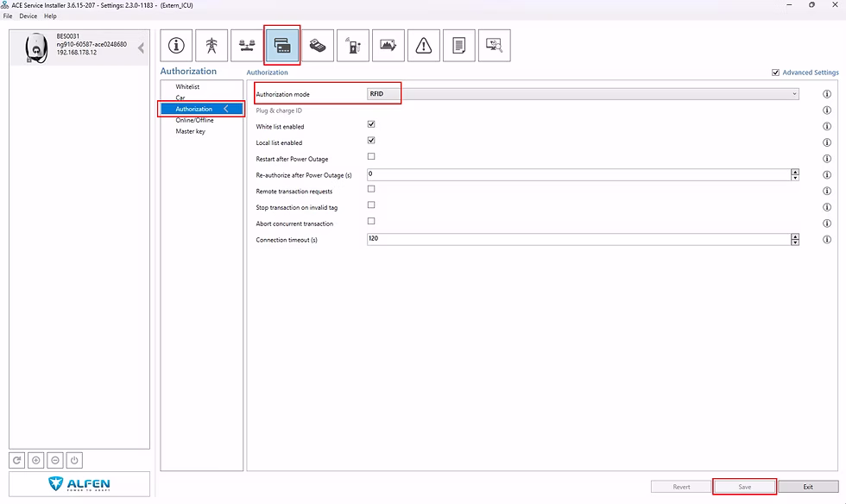
Task: Show info for Authorization mode
Action: click(x=827, y=94)
